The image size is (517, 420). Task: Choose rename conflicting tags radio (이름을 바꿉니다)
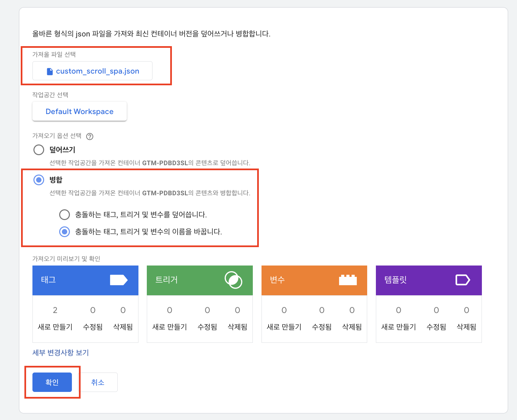point(65,231)
